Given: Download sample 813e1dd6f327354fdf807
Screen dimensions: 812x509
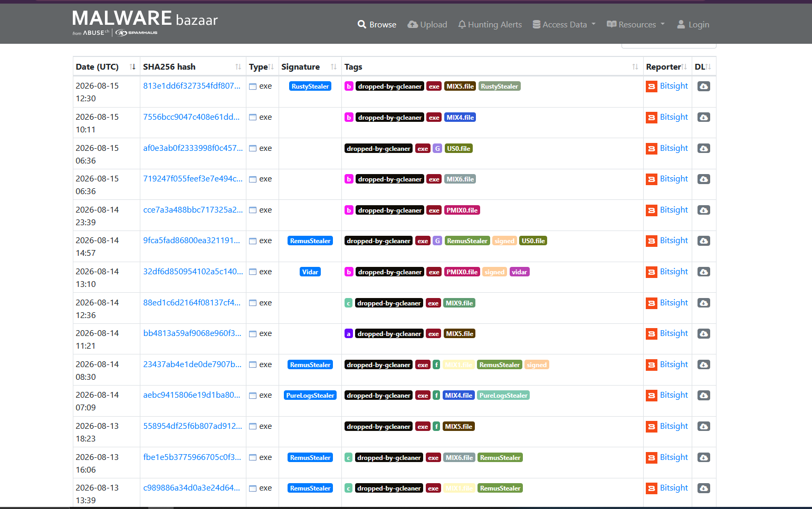Looking at the screenshot, I should click(703, 86).
